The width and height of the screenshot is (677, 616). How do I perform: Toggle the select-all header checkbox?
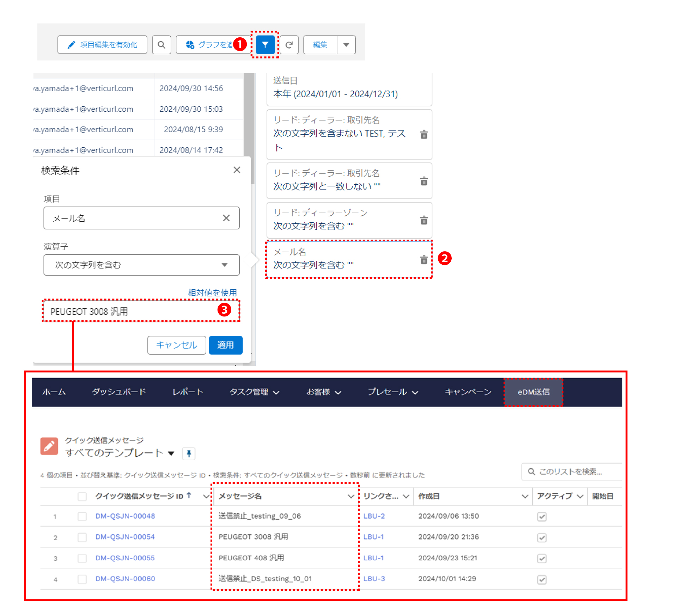tap(82, 496)
